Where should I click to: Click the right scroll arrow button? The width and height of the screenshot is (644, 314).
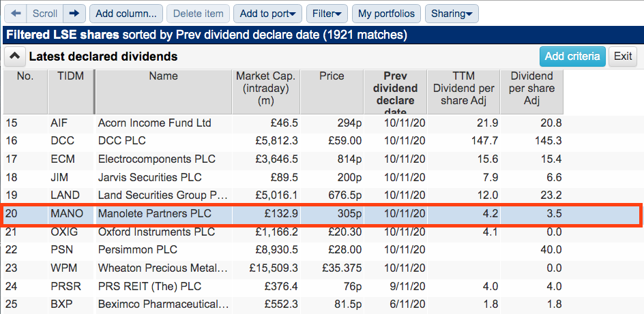(74, 14)
